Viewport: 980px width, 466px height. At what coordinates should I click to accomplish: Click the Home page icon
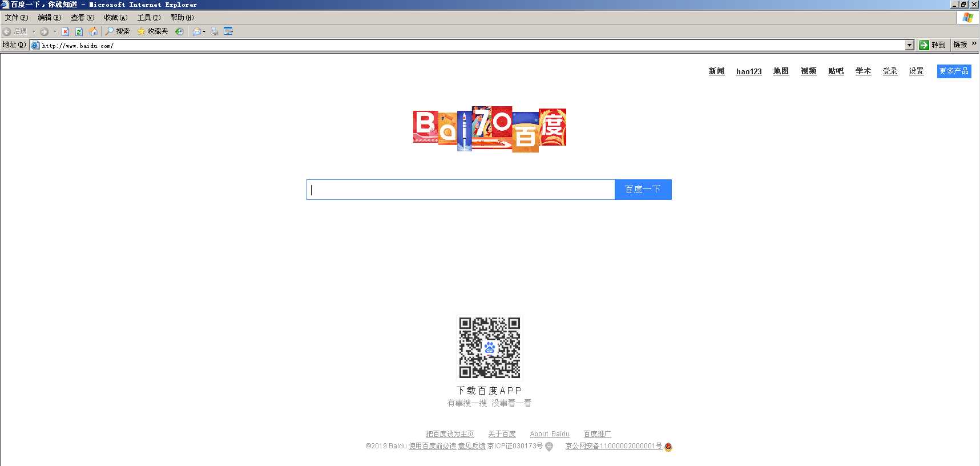(93, 31)
